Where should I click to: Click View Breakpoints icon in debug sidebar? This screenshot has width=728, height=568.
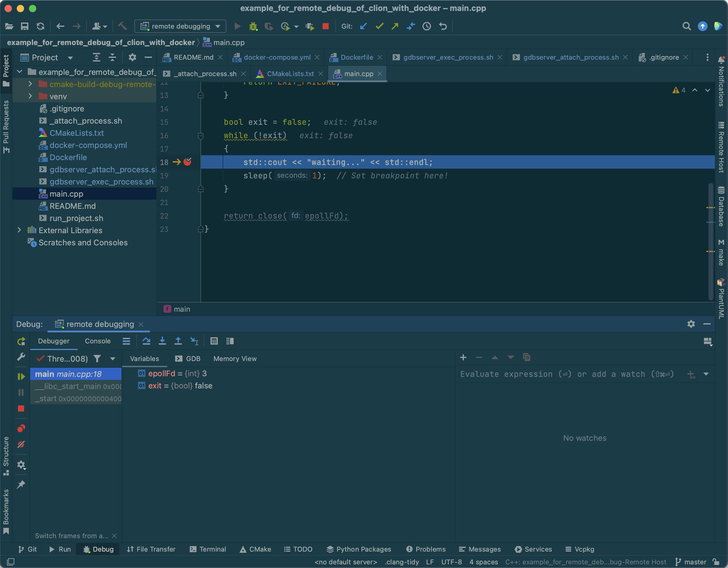pyautogui.click(x=21, y=428)
